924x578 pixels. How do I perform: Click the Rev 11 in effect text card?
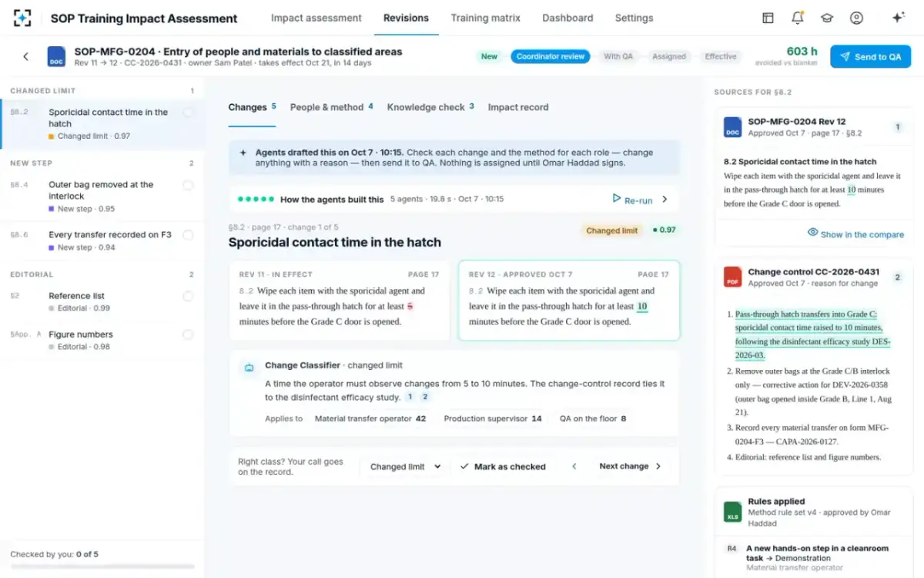coord(340,301)
